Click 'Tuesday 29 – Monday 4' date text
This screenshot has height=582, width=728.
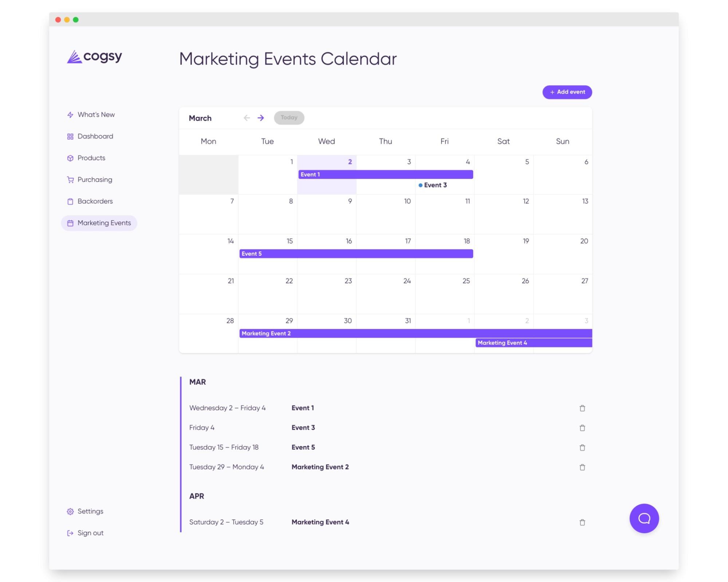(x=227, y=467)
